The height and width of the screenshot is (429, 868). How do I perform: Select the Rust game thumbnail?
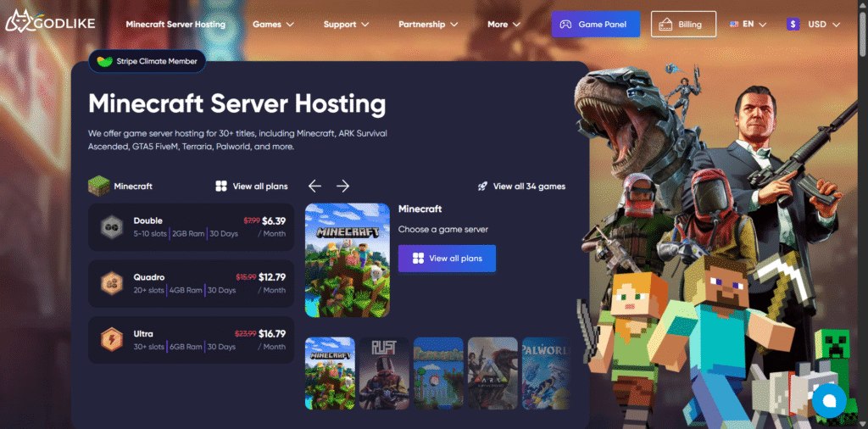coord(384,373)
